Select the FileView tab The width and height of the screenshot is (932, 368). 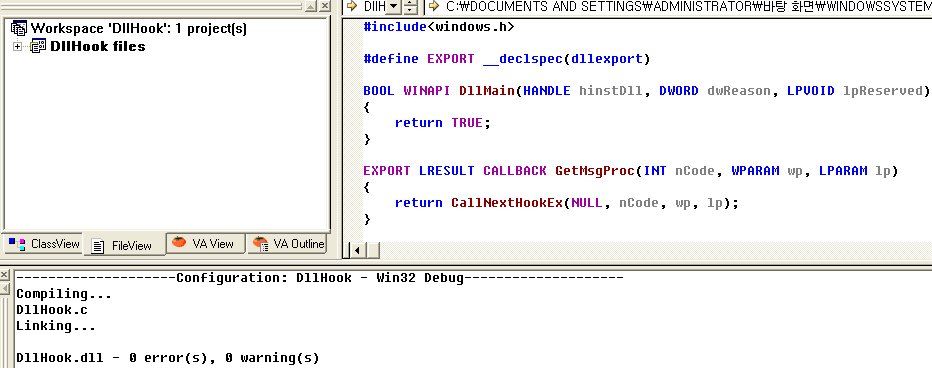tap(124, 245)
